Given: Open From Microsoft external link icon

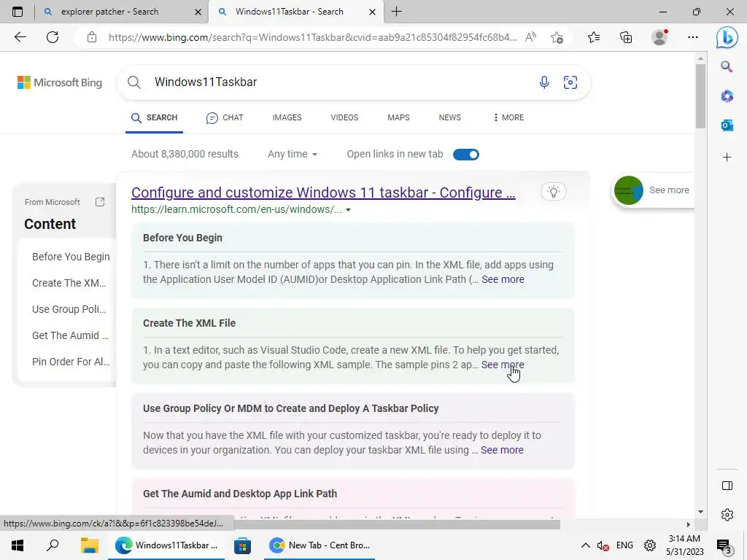Looking at the screenshot, I should pos(100,202).
